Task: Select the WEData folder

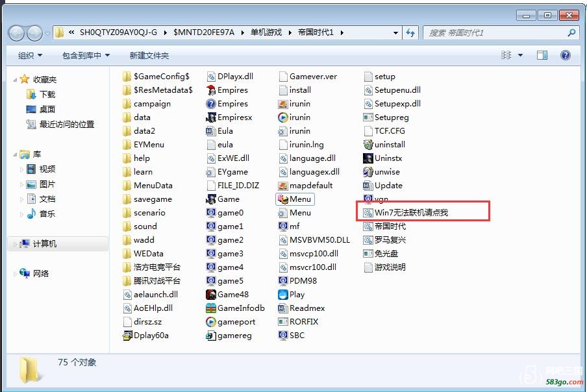Action: [143, 254]
